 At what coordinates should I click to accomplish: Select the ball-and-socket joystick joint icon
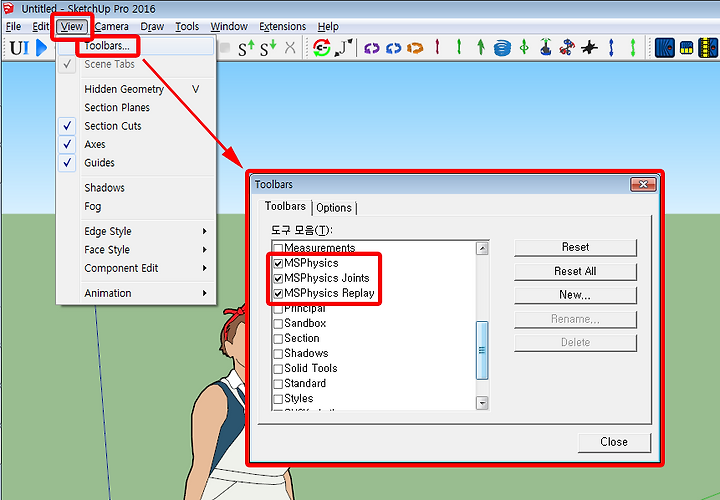[546, 47]
